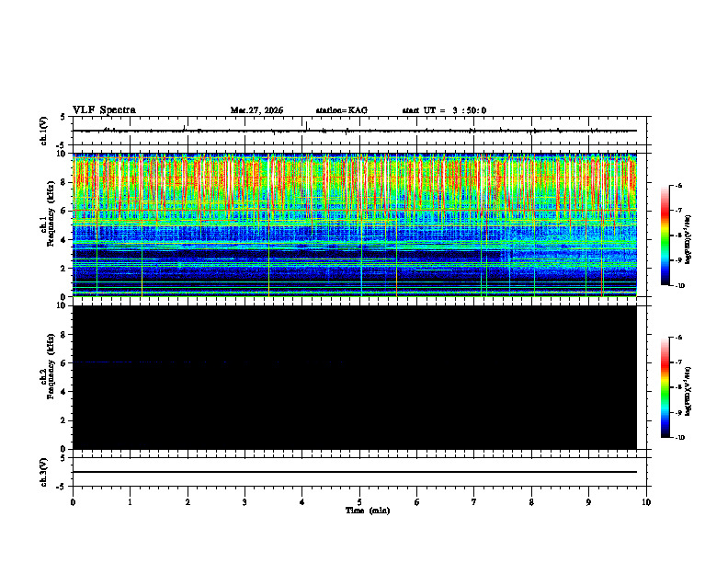Click the time axis tick label '1'
Viewport: 728px width, 563px height.
(130, 502)
